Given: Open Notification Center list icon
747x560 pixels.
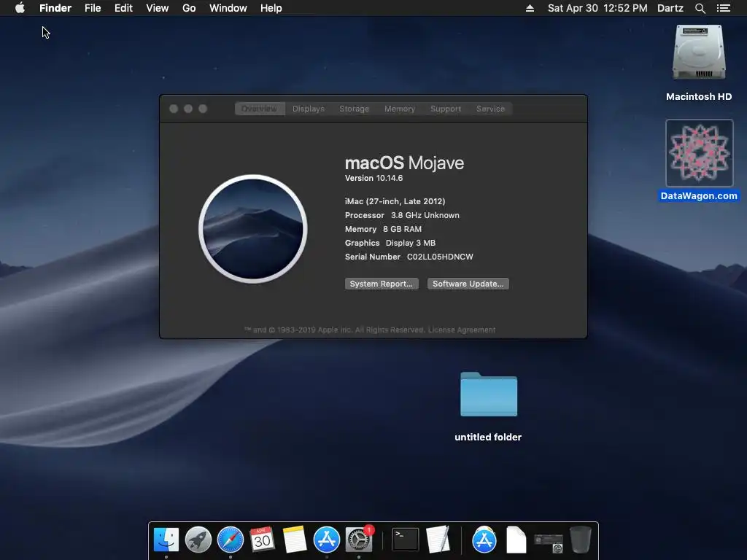Looking at the screenshot, I should (723, 8).
